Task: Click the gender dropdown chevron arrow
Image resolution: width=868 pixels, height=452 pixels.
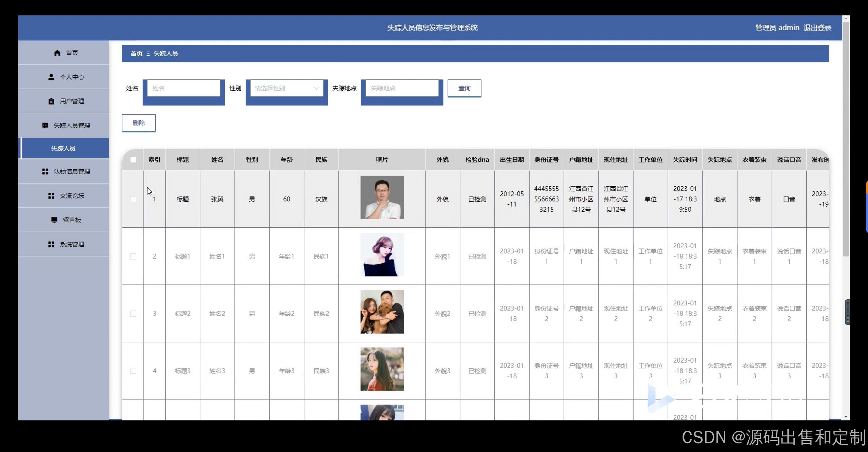Action: 316,89
